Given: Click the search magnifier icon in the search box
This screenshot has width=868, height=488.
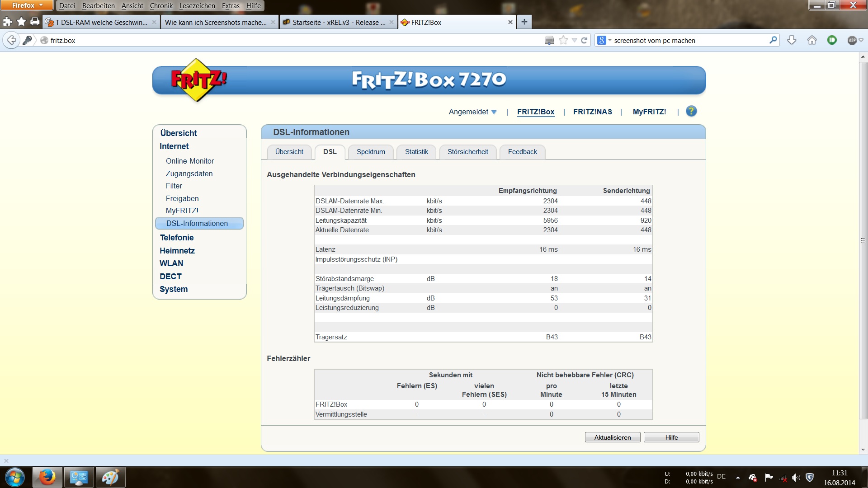Looking at the screenshot, I should (x=773, y=40).
